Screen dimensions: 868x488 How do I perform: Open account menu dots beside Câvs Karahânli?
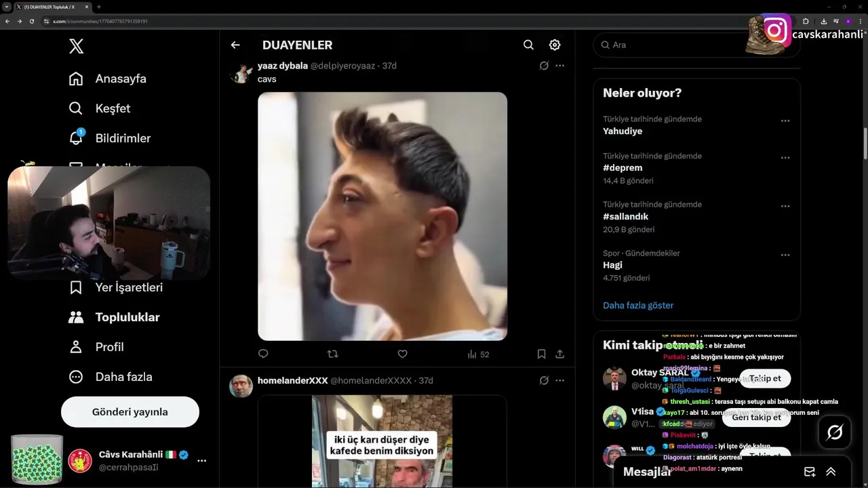tap(201, 461)
